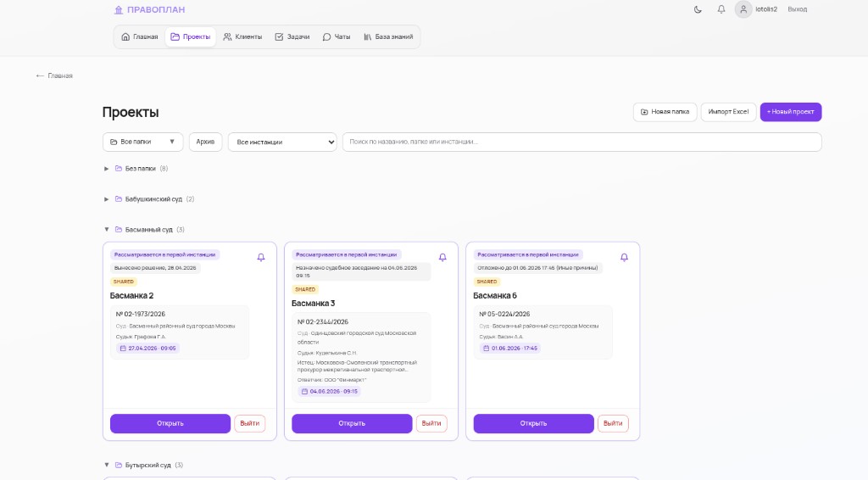Screen dimensions: 868x480
Task: Click date chip 01.06.2026 17:45
Action: click(509, 349)
